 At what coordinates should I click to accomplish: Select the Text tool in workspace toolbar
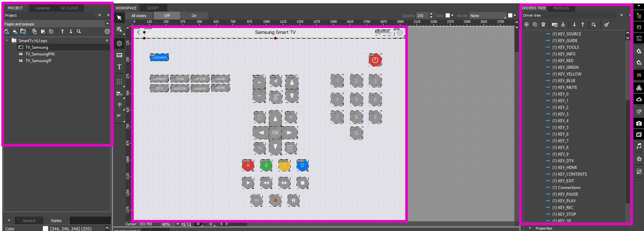point(119,67)
